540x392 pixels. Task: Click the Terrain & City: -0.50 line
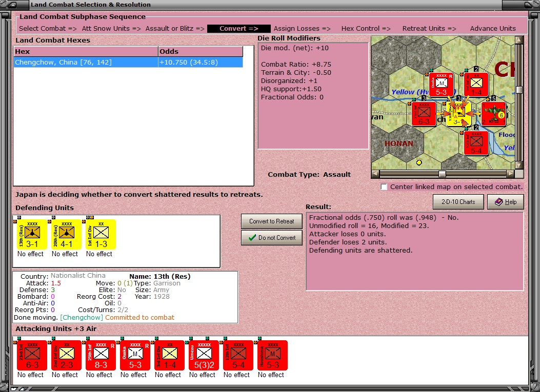pos(296,73)
